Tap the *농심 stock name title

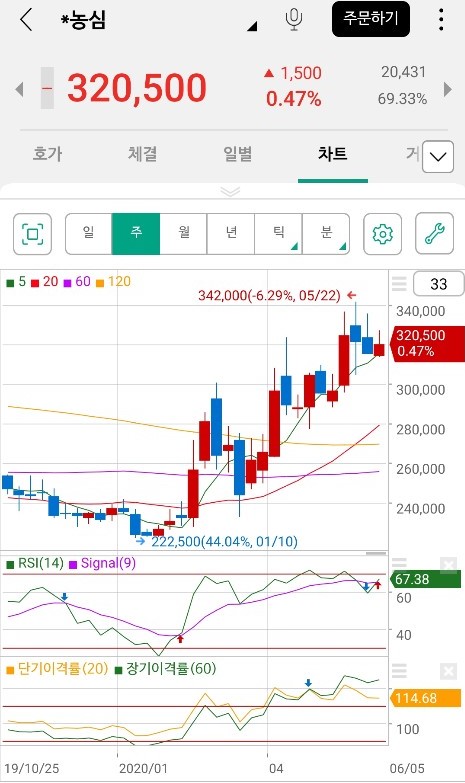83,20
